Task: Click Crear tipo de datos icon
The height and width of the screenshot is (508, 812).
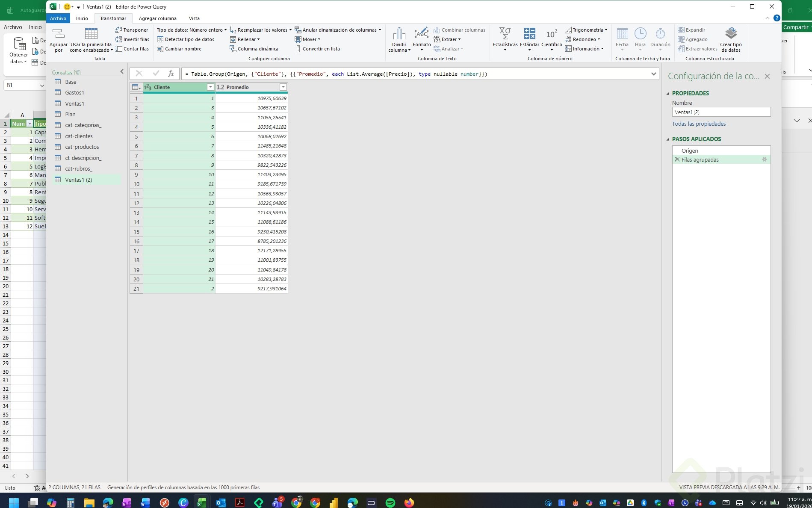Action: [x=731, y=33]
